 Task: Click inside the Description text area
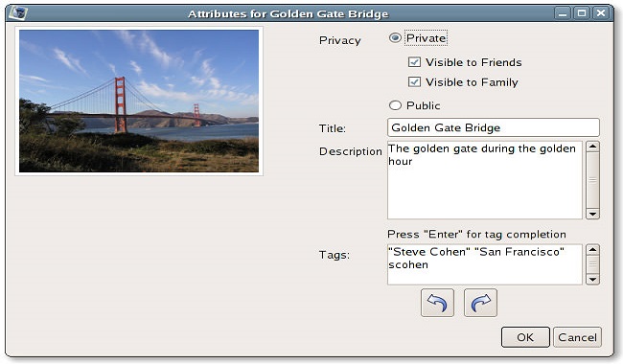(x=485, y=180)
